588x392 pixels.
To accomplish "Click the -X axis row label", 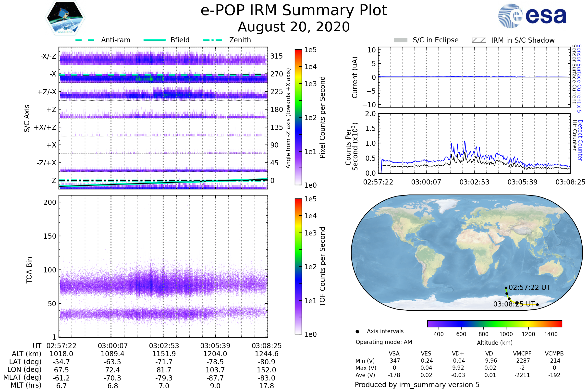I will (x=53, y=74).
